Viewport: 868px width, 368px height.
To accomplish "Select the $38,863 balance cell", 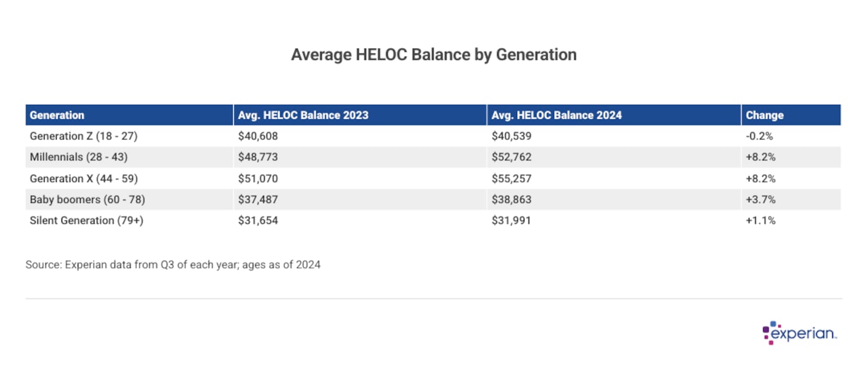I will (512, 199).
